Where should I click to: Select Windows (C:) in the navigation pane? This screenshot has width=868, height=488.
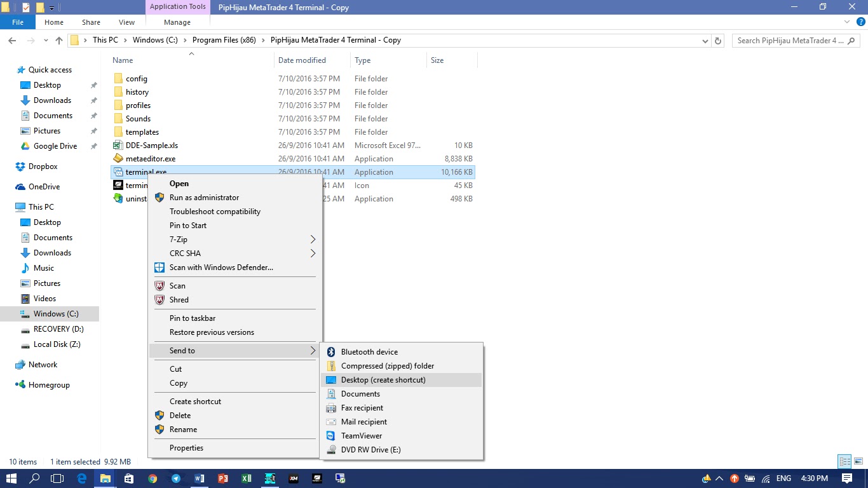50,314
